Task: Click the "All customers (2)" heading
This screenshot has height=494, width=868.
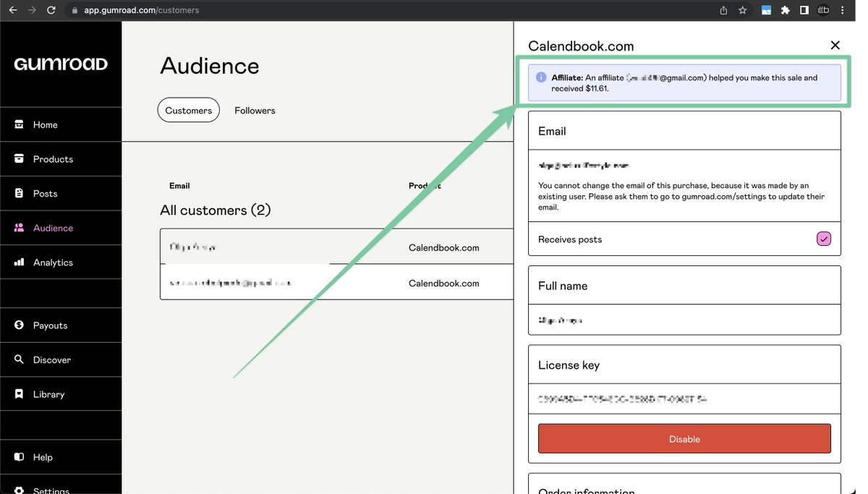Action: [x=216, y=210]
